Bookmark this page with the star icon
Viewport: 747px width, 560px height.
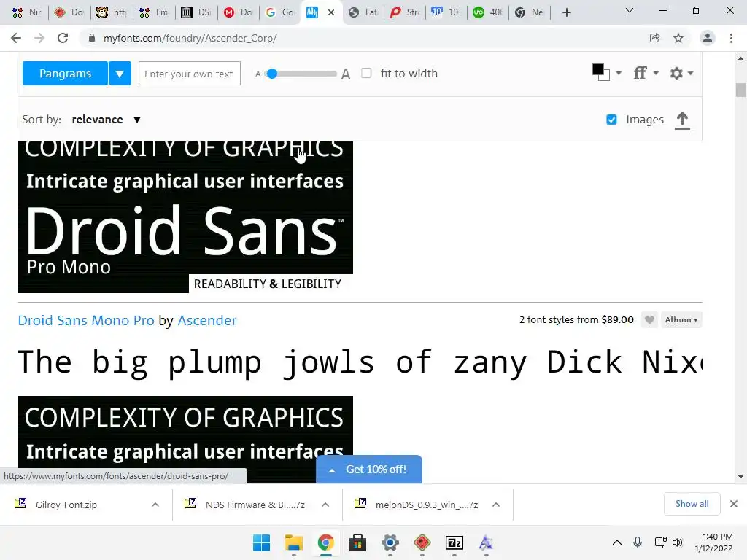pyautogui.click(x=678, y=38)
